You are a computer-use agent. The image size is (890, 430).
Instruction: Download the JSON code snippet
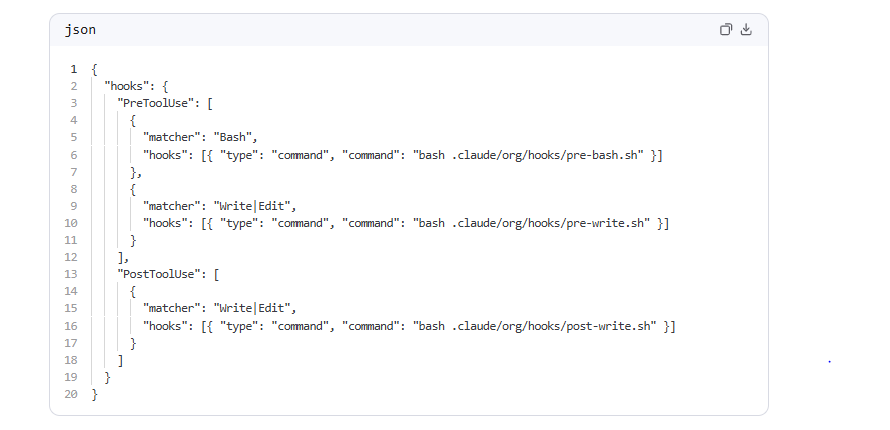[746, 30]
